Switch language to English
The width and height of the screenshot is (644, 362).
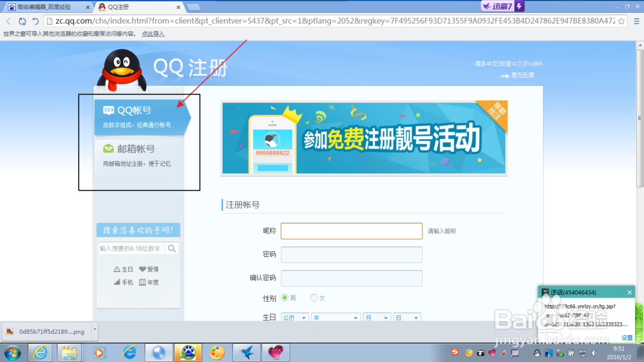point(534,64)
